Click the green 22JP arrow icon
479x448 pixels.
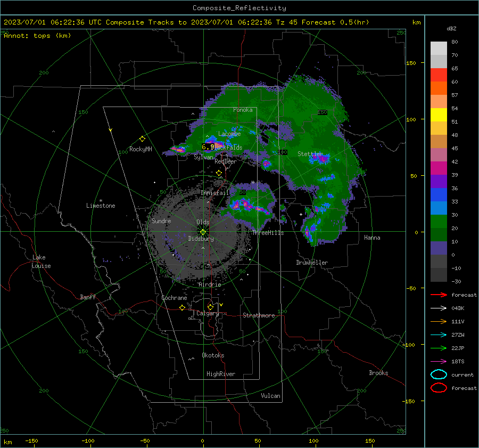(x=439, y=348)
